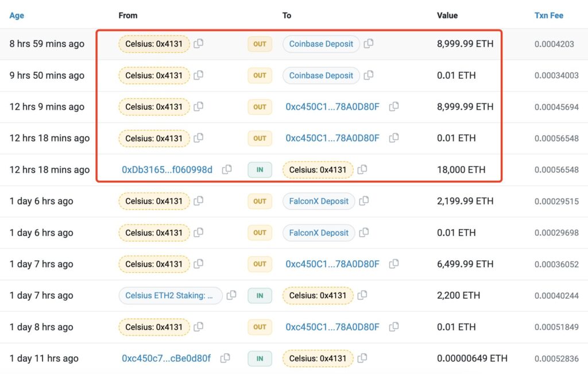This screenshot has height=374, width=588.
Task: Select the '12 hrs 9 mins ago' age
Action: pos(47,107)
